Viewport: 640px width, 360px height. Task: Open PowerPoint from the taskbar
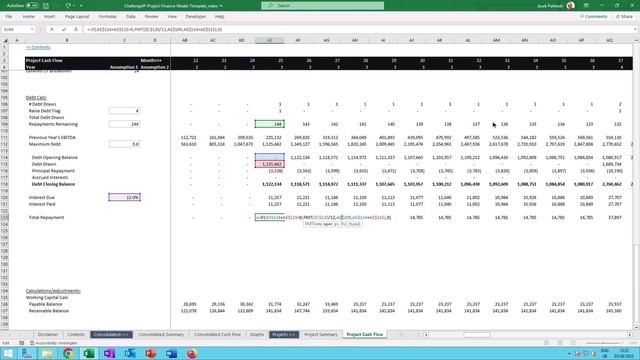(x=151, y=353)
